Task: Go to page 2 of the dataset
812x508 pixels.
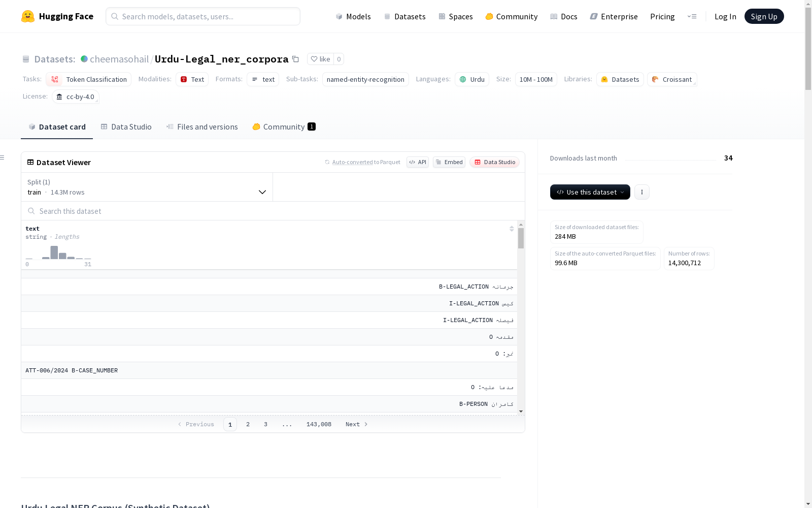Action: [248, 424]
